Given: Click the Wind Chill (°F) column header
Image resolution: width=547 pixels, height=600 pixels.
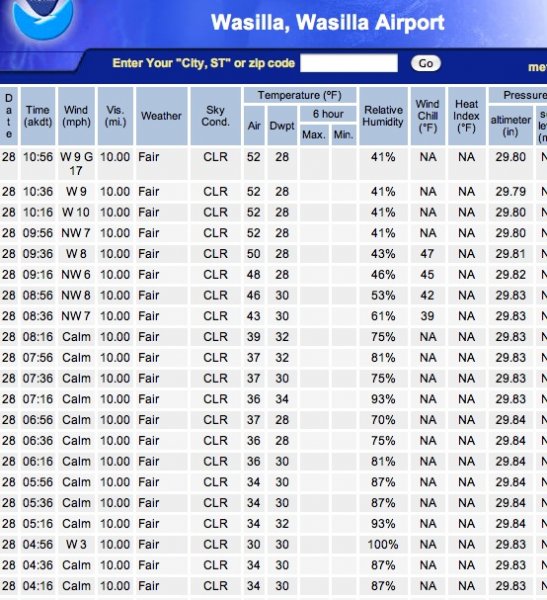Looking at the screenshot, I should (x=428, y=116).
